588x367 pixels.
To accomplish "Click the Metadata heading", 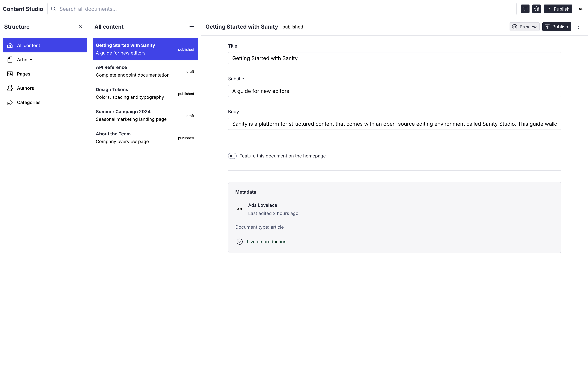I will tap(245, 192).
